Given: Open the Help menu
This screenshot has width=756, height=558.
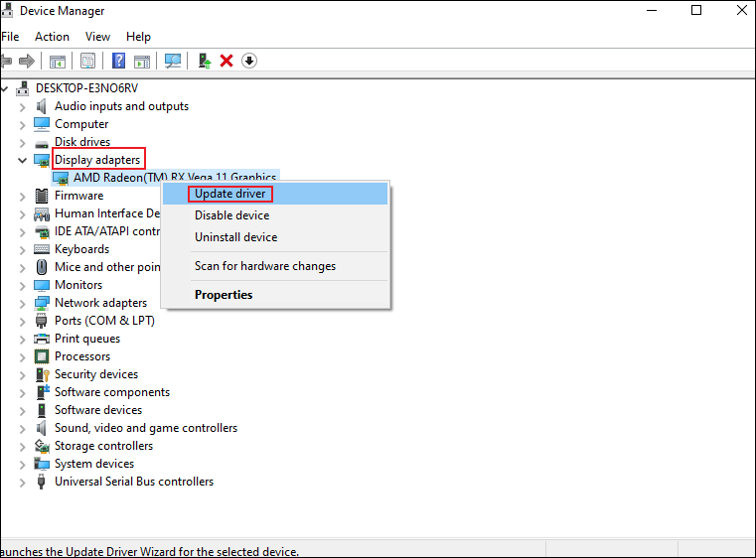Looking at the screenshot, I should pyautogui.click(x=138, y=37).
